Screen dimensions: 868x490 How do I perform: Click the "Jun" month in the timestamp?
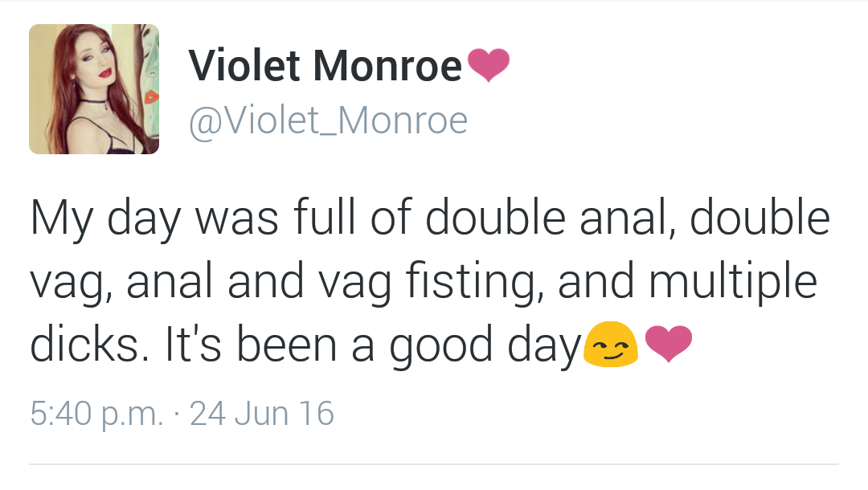click(x=262, y=413)
